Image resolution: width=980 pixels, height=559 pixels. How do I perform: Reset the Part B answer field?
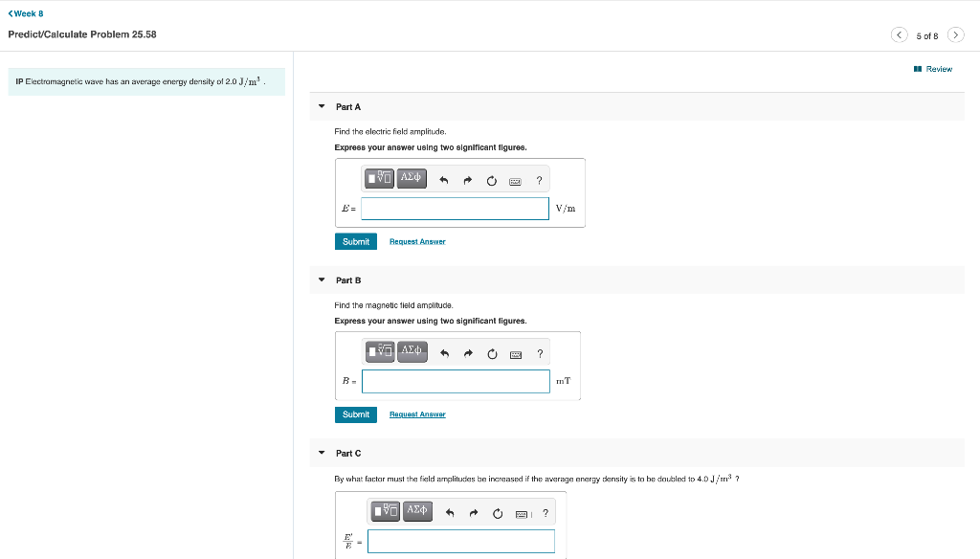tap(492, 354)
